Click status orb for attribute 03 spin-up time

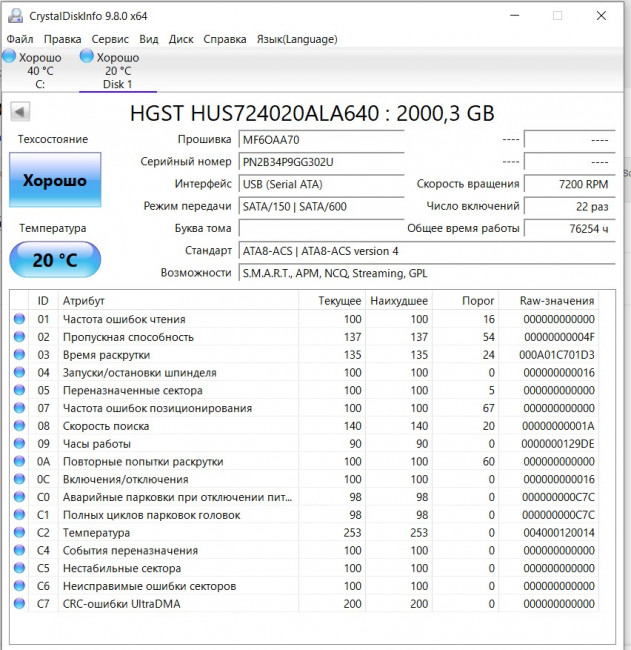point(19,354)
